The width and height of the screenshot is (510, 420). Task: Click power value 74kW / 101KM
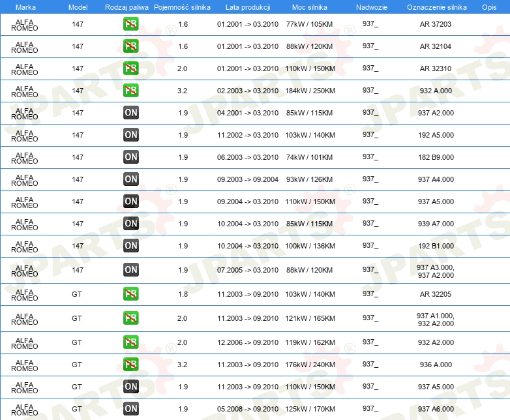(309, 157)
